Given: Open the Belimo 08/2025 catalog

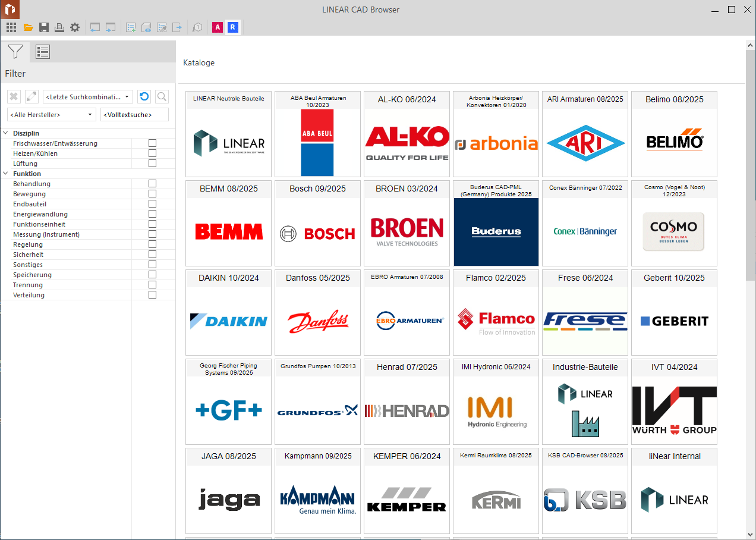Looking at the screenshot, I should coord(674,134).
